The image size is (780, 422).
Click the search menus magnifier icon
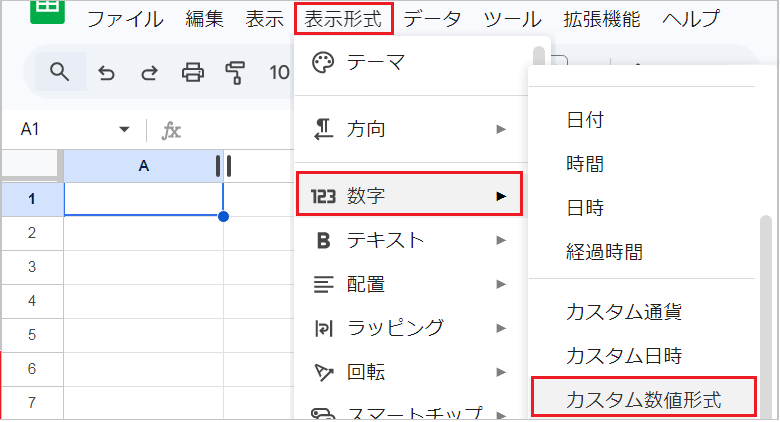click(x=59, y=72)
